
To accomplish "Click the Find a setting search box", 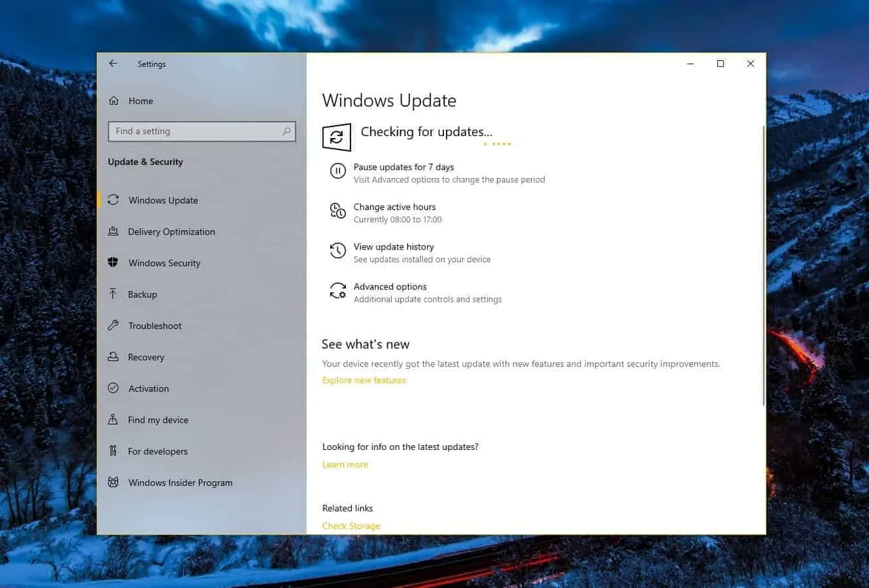I will [x=201, y=131].
